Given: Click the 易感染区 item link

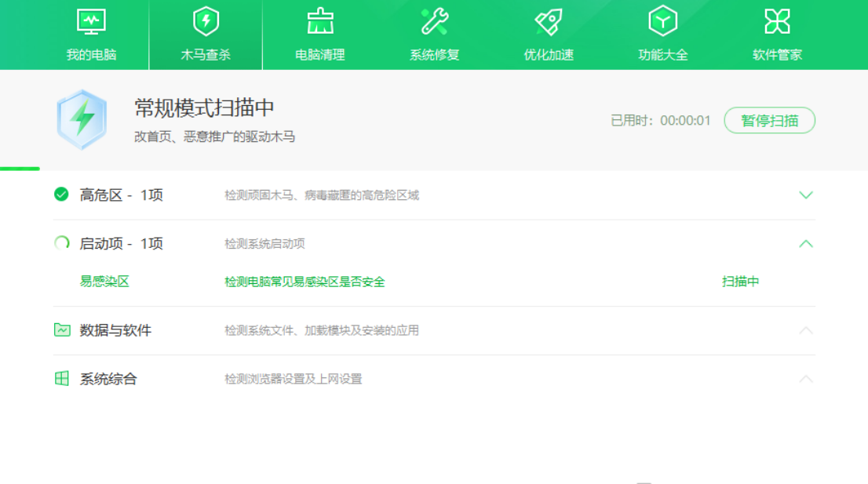Looking at the screenshot, I should click(x=104, y=282).
